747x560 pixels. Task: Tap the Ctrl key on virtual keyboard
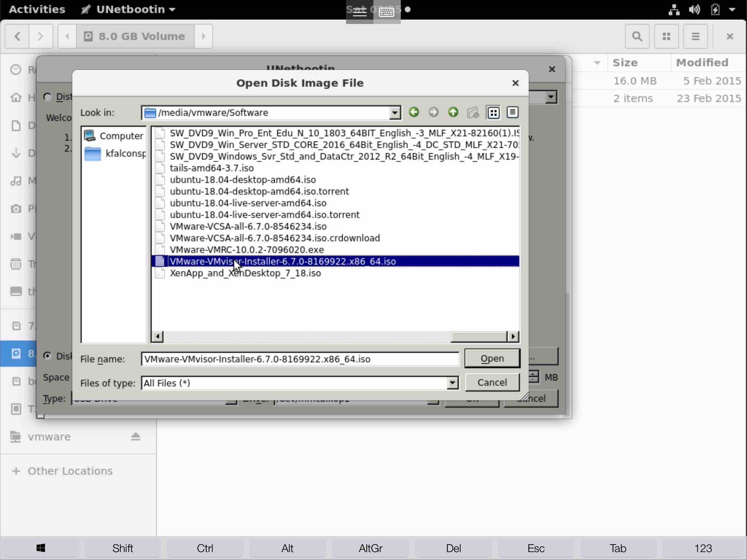pyautogui.click(x=205, y=548)
